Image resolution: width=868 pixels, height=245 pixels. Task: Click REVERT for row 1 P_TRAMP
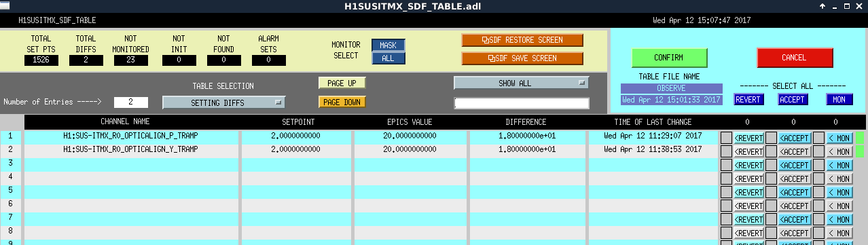[748, 138]
